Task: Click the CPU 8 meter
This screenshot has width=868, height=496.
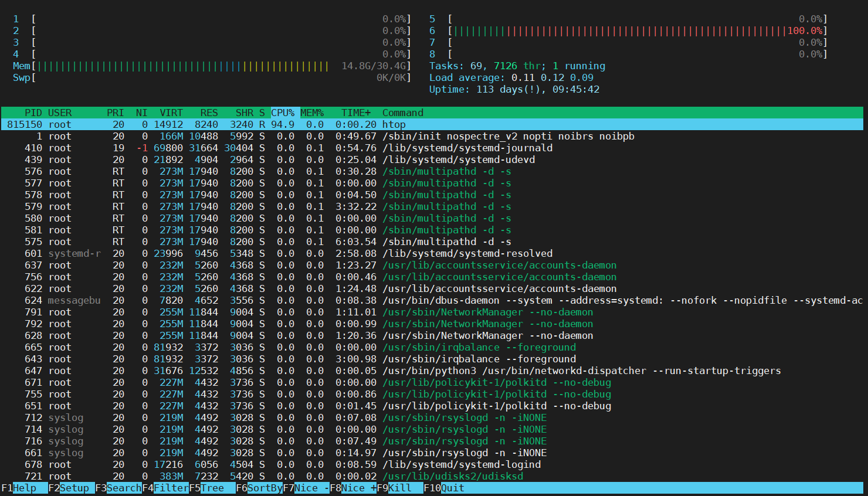Action: [628, 54]
